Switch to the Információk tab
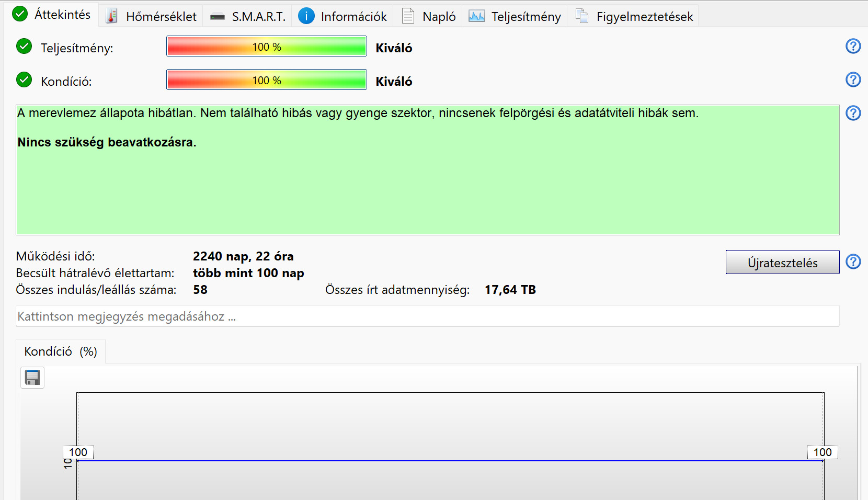Image resolution: width=868 pixels, height=500 pixels. coord(342,16)
